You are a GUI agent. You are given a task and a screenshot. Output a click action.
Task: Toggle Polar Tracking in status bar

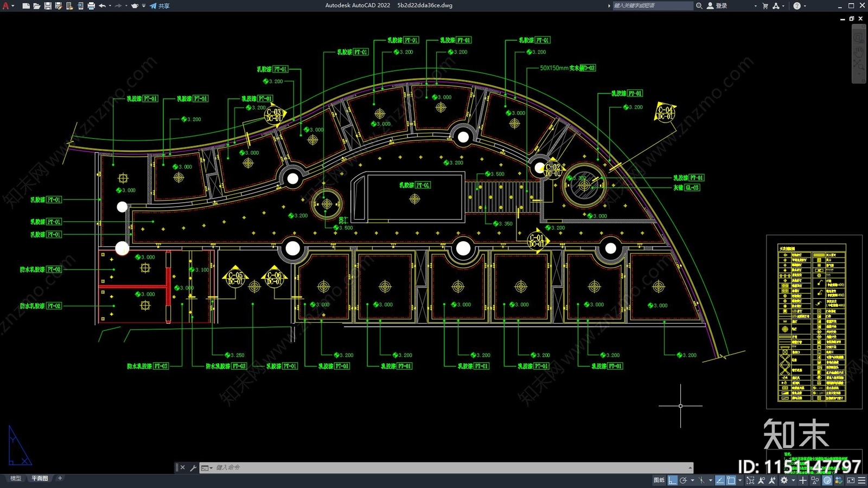tap(684, 480)
